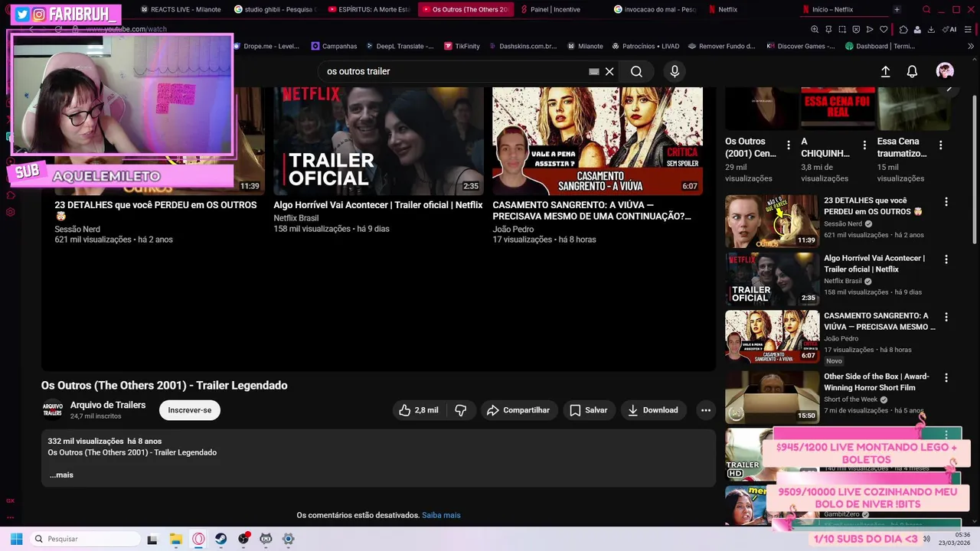Click the heart bookmark icon in toolbar
This screenshot has width=980, height=551.
click(884, 29)
